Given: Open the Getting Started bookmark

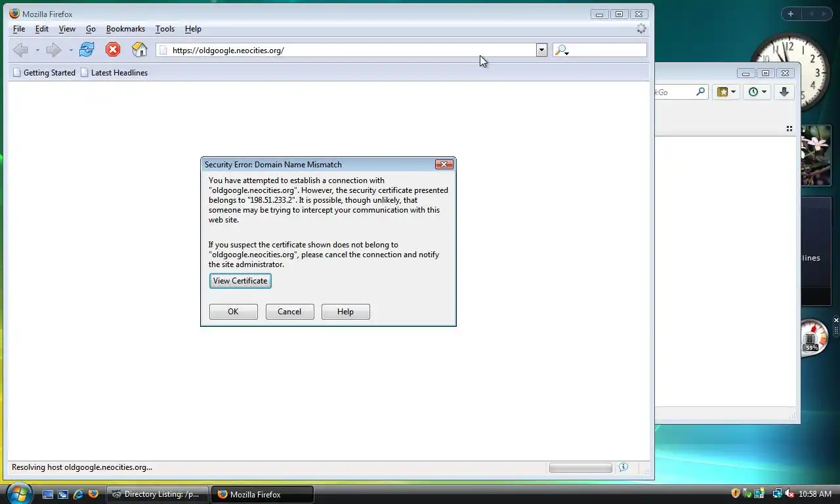Looking at the screenshot, I should pos(44,73).
